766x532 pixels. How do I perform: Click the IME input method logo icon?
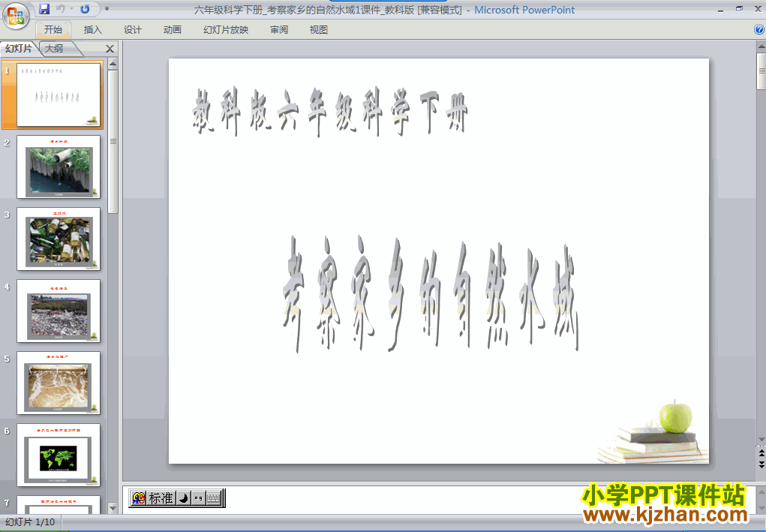coord(139,497)
